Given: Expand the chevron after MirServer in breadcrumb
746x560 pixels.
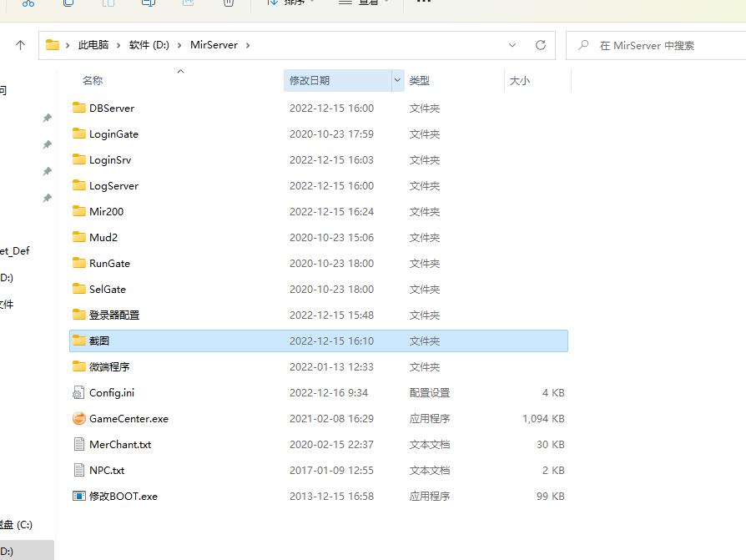Looking at the screenshot, I should [x=248, y=45].
